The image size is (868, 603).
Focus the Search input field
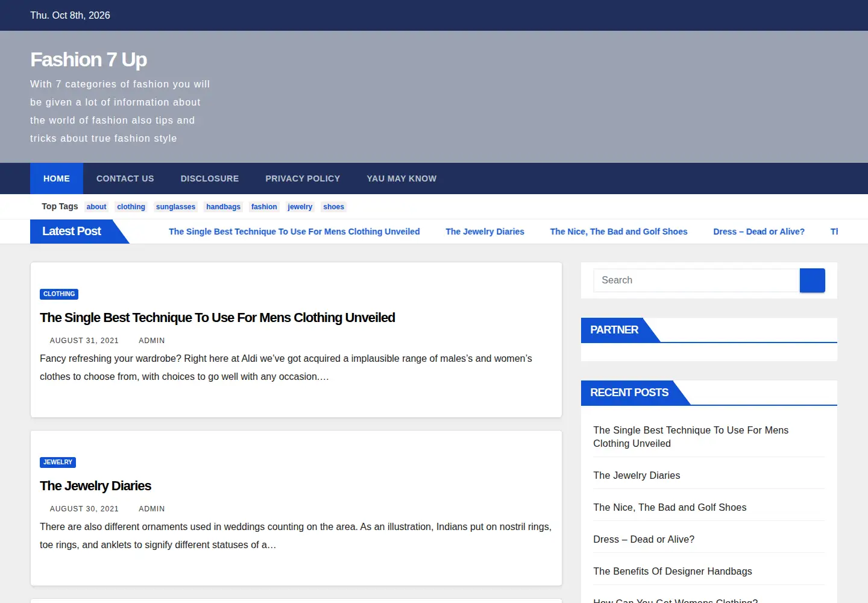coord(696,280)
